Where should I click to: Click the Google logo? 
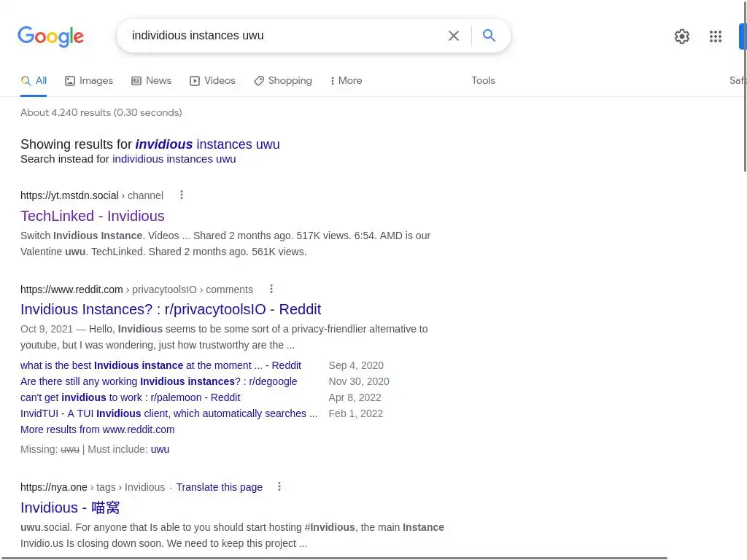pyautogui.click(x=50, y=36)
